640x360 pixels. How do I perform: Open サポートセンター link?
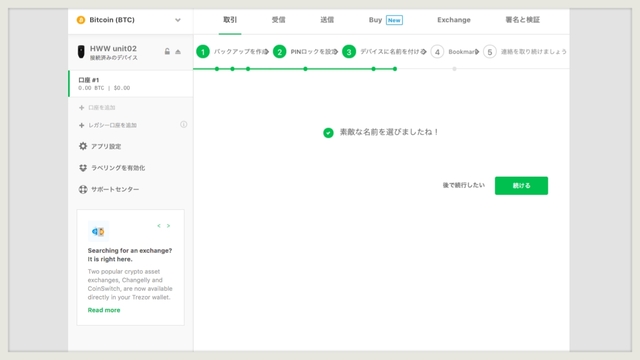115,189
